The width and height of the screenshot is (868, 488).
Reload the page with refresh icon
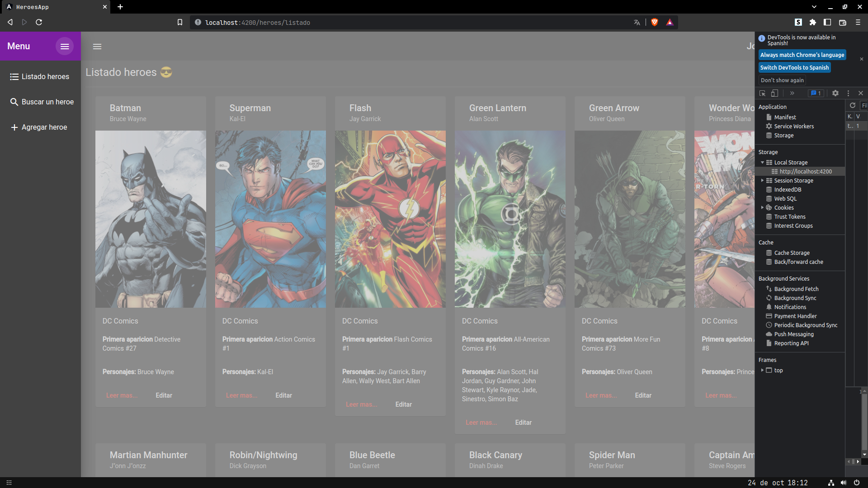39,22
